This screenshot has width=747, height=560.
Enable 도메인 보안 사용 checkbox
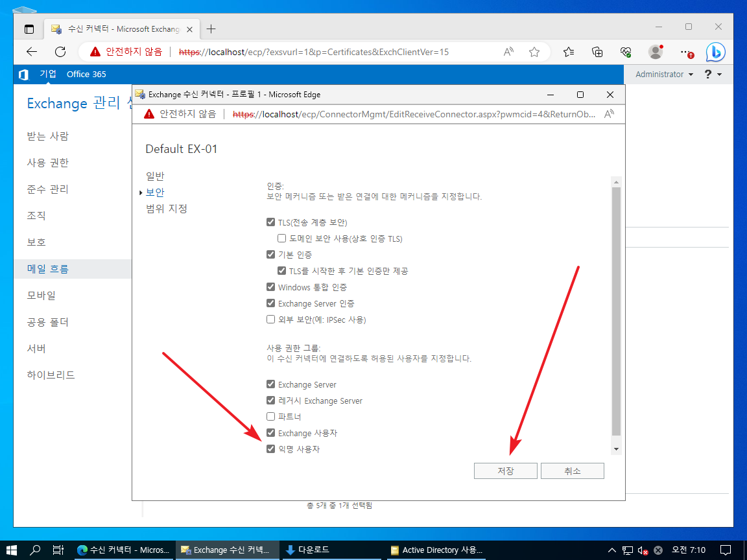click(281, 238)
